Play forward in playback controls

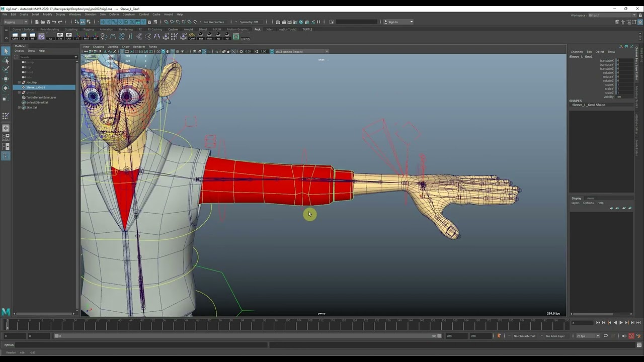click(x=620, y=323)
